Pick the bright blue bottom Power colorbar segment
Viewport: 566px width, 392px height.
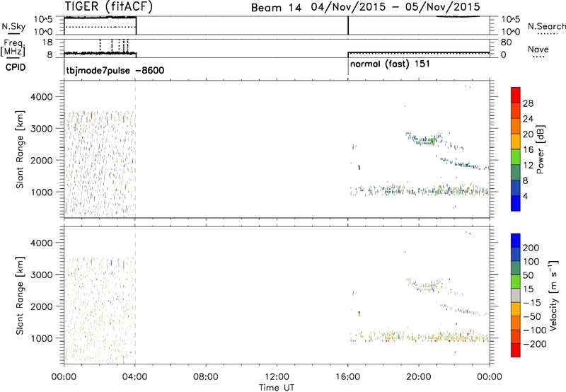point(516,203)
